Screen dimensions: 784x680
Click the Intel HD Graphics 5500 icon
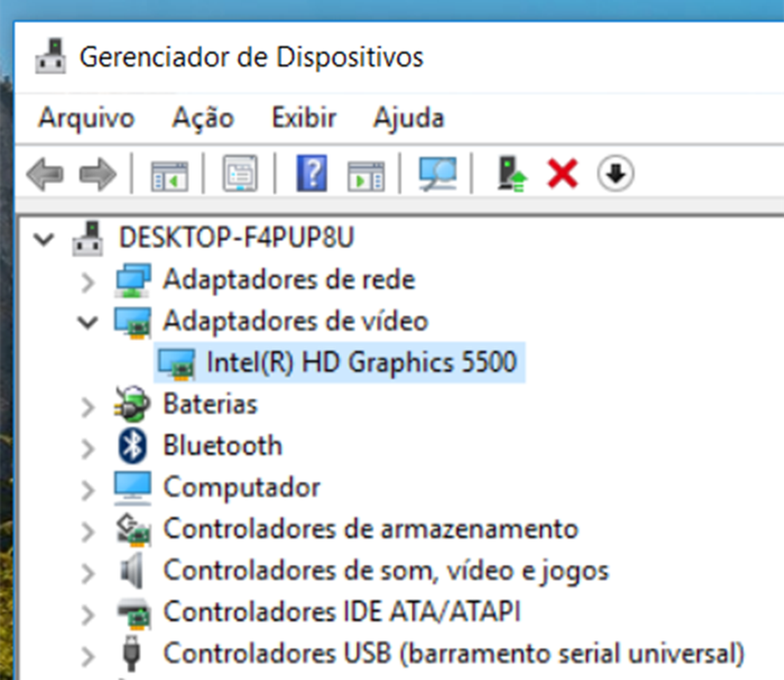[x=176, y=364]
